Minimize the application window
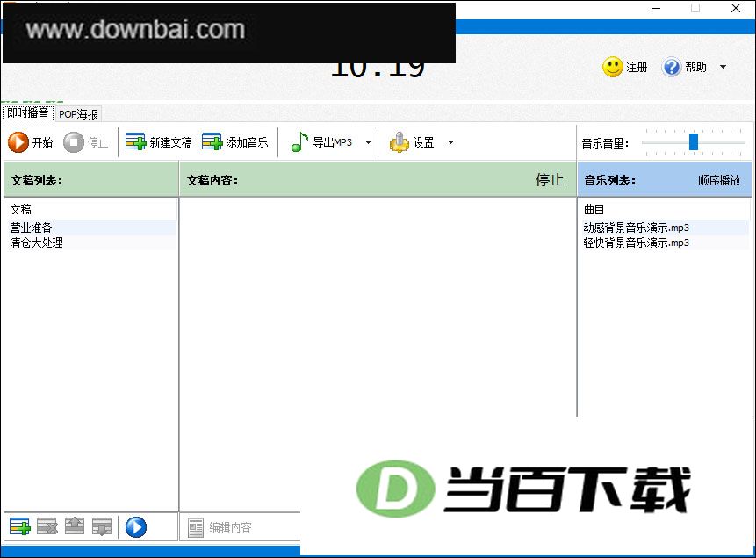Viewport: 756px width, 558px height. [656, 8]
